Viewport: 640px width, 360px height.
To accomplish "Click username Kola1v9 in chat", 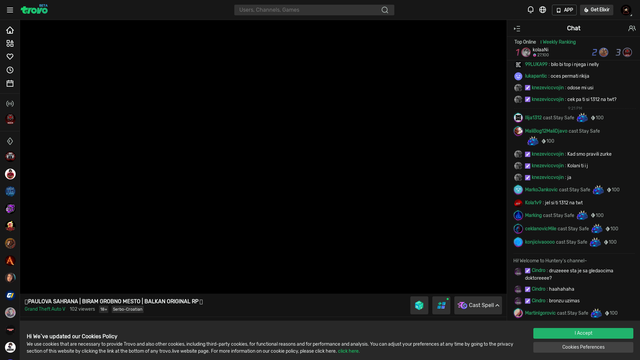I will [533, 203].
